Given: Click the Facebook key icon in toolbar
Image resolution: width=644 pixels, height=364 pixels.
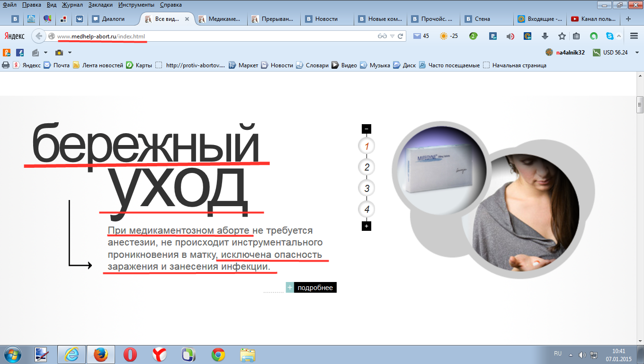Looking at the screenshot, I should tap(21, 52).
